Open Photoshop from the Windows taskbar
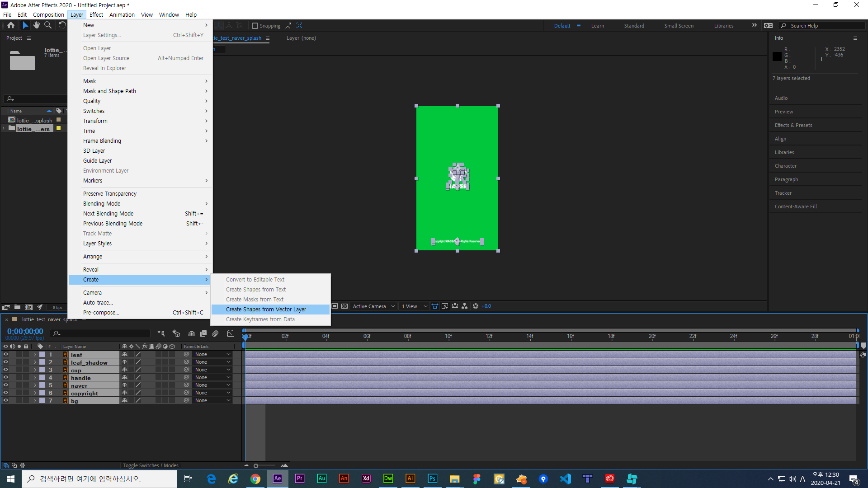 point(432,479)
